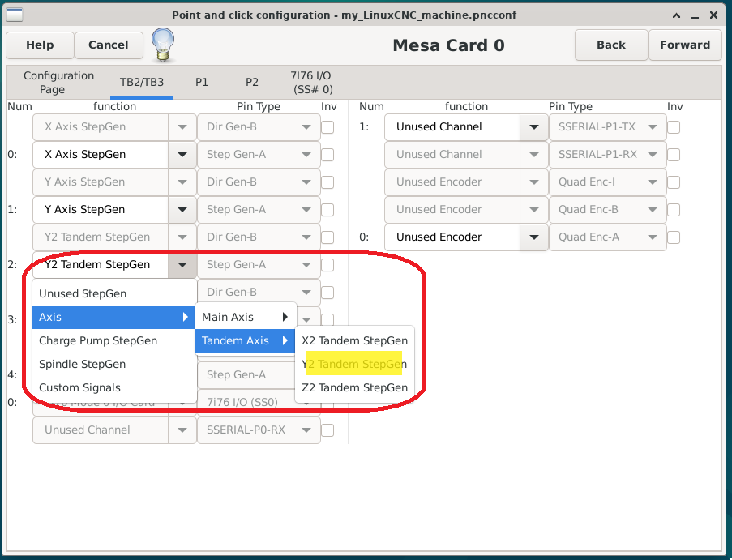Click the lightbulb hint icon

(163, 44)
